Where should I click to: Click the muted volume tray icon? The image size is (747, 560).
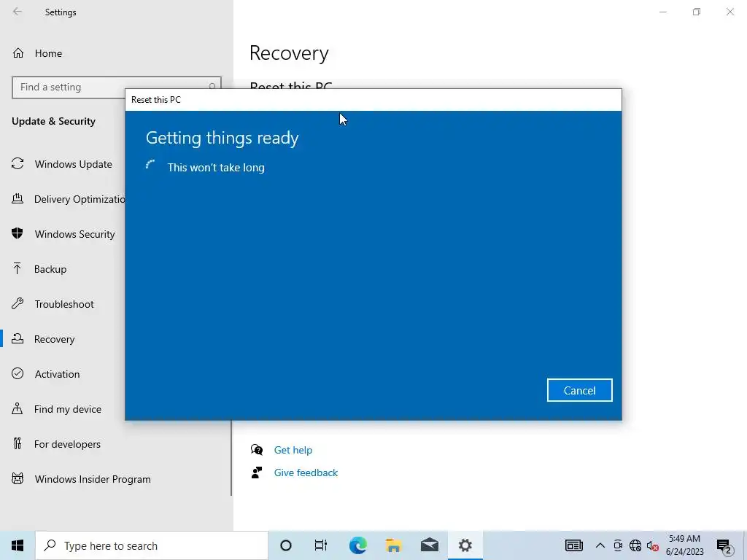click(652, 545)
